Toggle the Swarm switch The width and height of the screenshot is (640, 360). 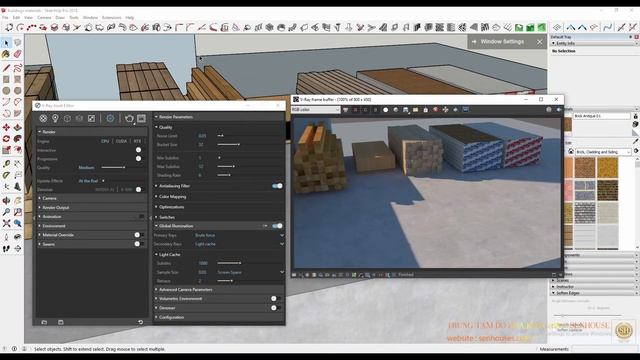(x=138, y=244)
